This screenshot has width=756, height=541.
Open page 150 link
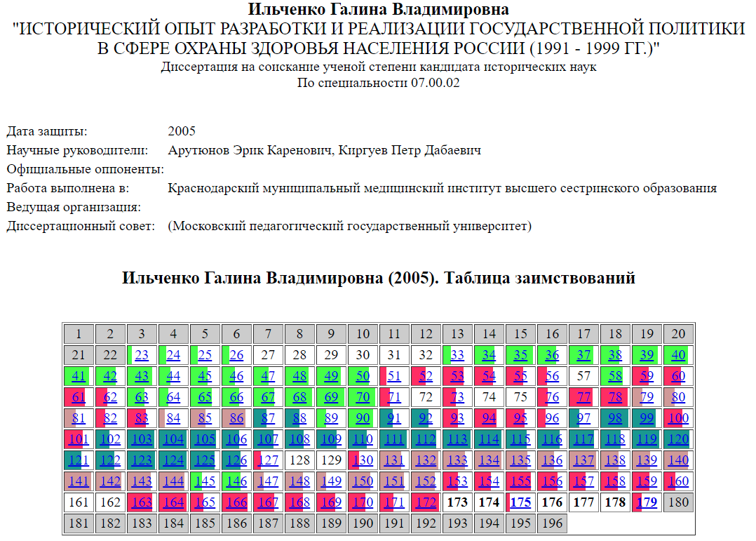(x=363, y=481)
